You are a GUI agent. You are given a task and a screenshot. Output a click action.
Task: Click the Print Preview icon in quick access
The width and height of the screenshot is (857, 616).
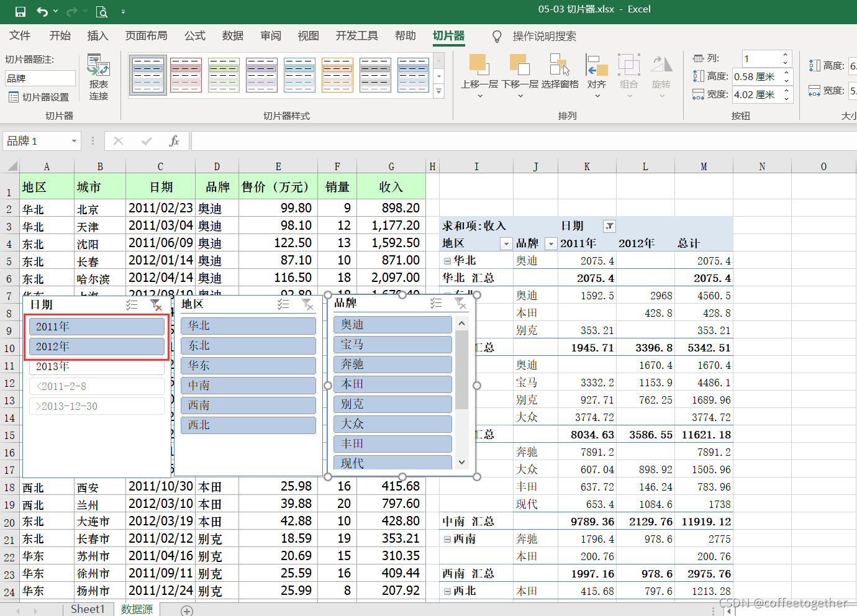coord(102,11)
